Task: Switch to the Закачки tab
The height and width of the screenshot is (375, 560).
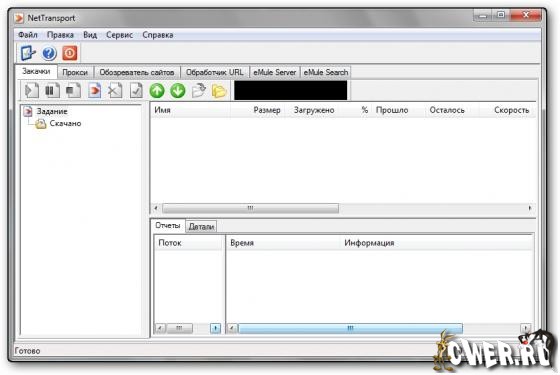Action: pyautogui.click(x=36, y=71)
